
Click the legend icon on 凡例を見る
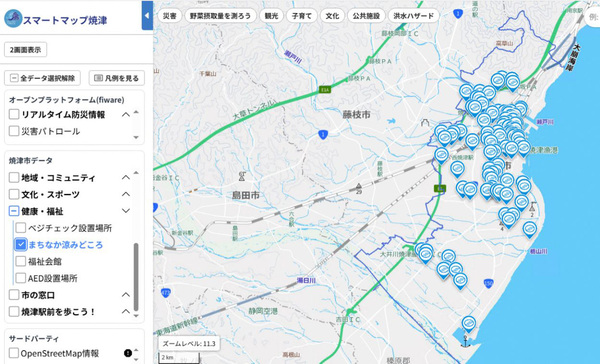98,78
